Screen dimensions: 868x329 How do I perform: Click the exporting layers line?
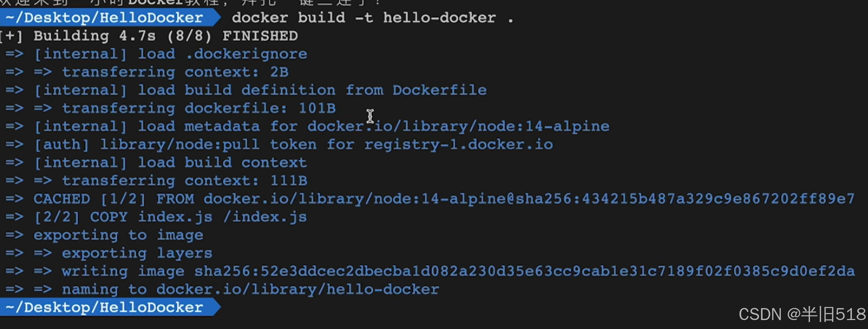pos(109,253)
